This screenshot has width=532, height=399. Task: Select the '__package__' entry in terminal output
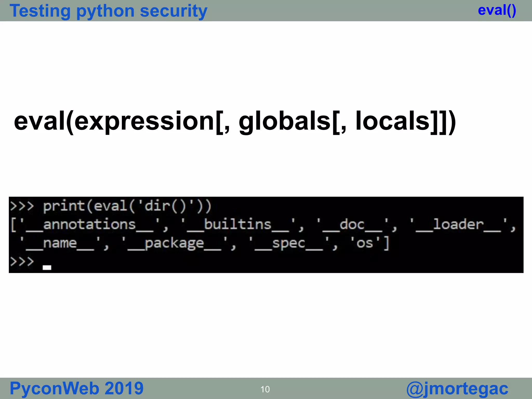point(175,244)
